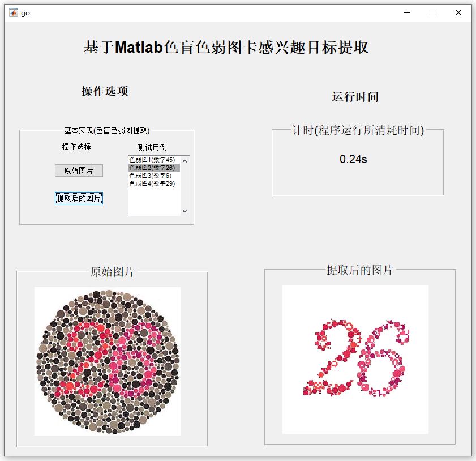
Task: Click the disabled maximize button
Action: [x=432, y=13]
